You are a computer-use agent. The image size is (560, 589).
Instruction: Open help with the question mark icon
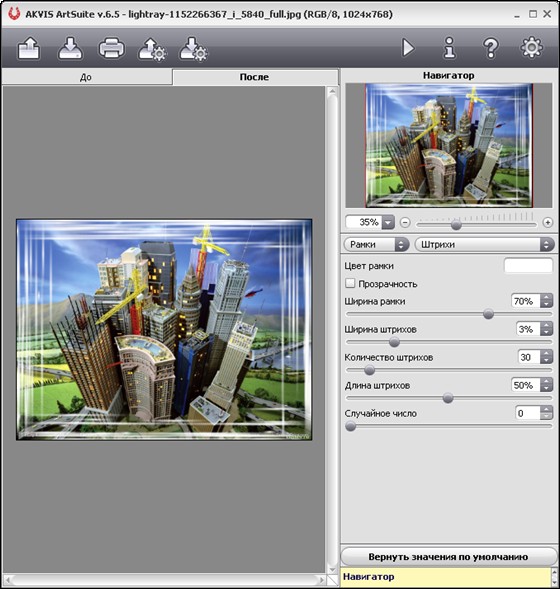coord(491,48)
